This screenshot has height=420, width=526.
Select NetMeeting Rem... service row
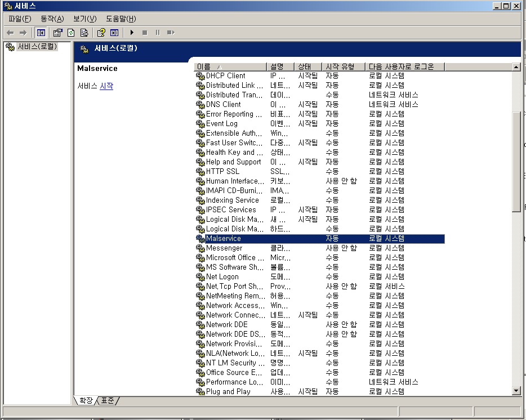click(320, 296)
